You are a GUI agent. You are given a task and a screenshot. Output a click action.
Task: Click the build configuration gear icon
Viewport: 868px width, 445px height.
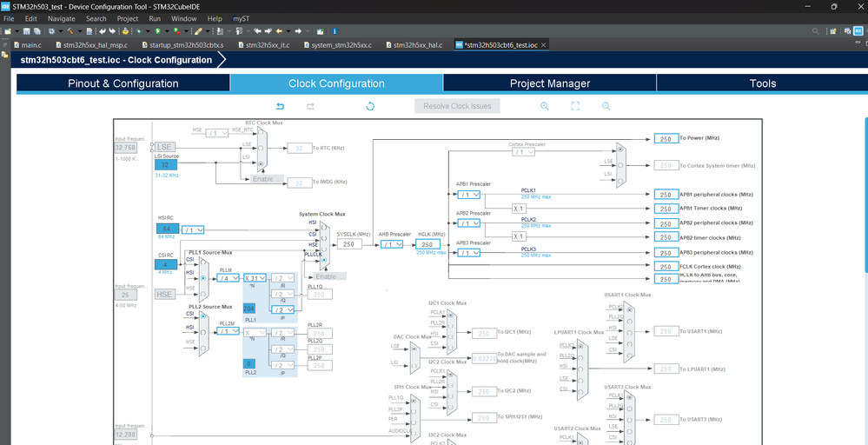[51, 31]
